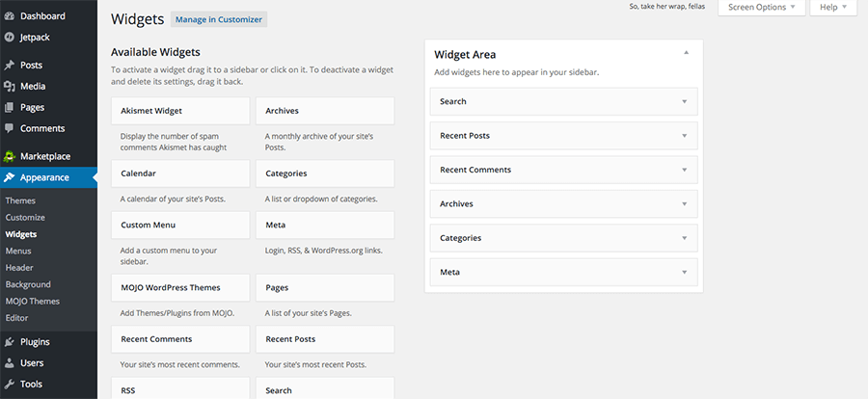
Task: Click the 'So, take her wrap, fellas' text
Action: pyautogui.click(x=667, y=7)
